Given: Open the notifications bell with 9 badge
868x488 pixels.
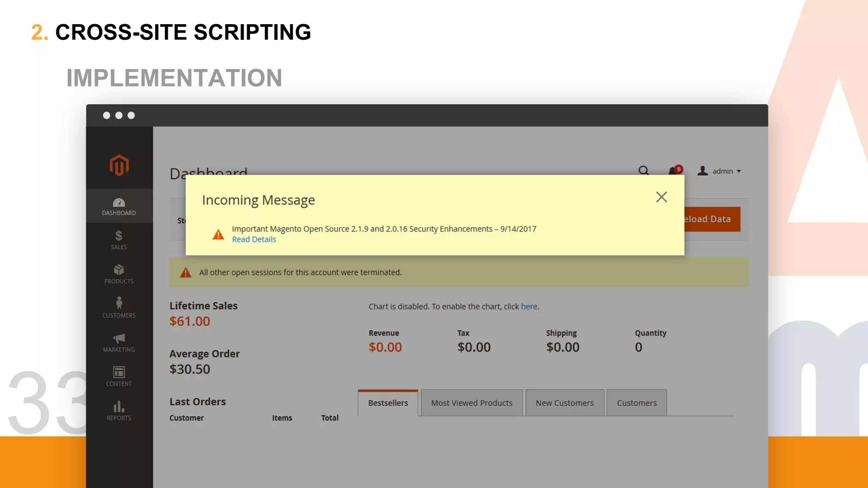Looking at the screenshot, I should tap(675, 170).
